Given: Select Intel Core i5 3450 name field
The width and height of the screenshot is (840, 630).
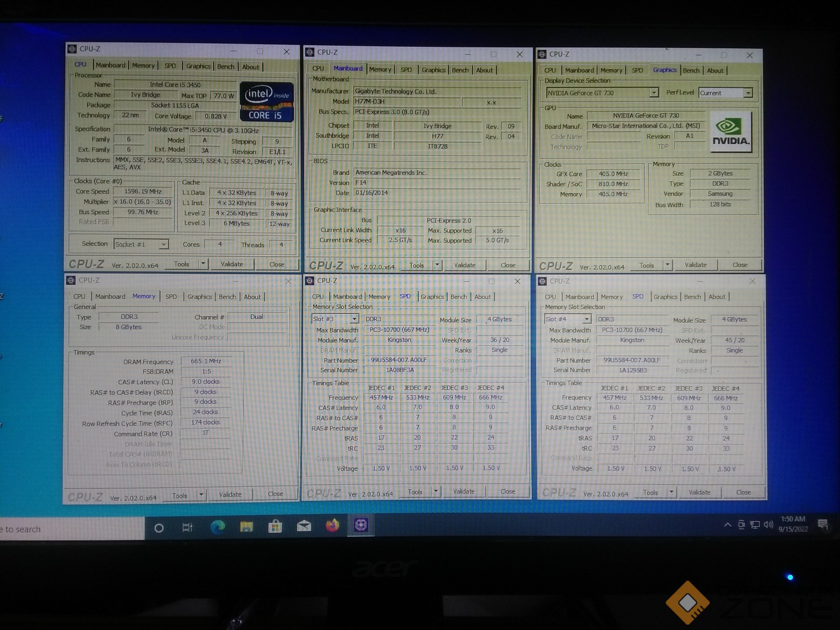Looking at the screenshot, I should tap(175, 85).
